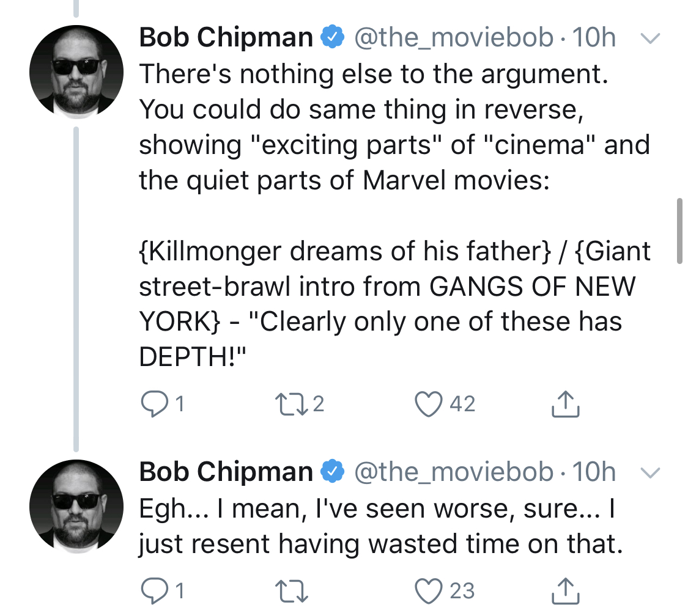Share the second tweet via the upload icon
688x616 pixels.
[x=565, y=590]
